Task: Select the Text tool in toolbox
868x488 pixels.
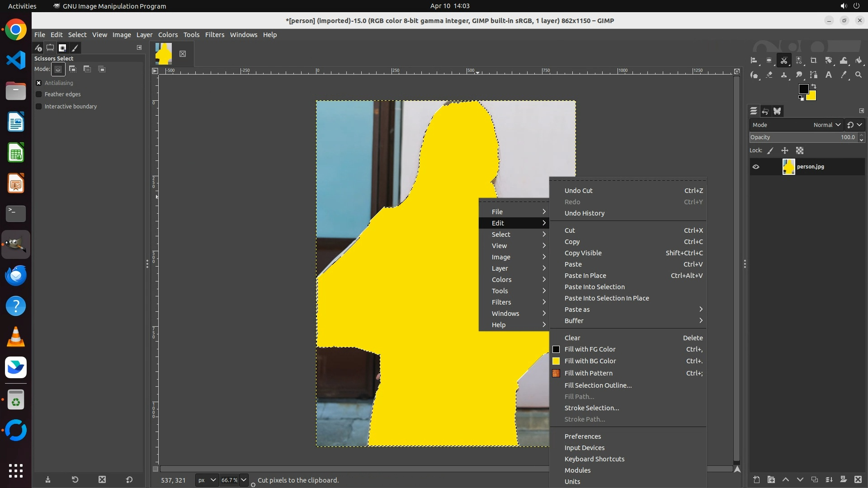Action: click(x=829, y=75)
